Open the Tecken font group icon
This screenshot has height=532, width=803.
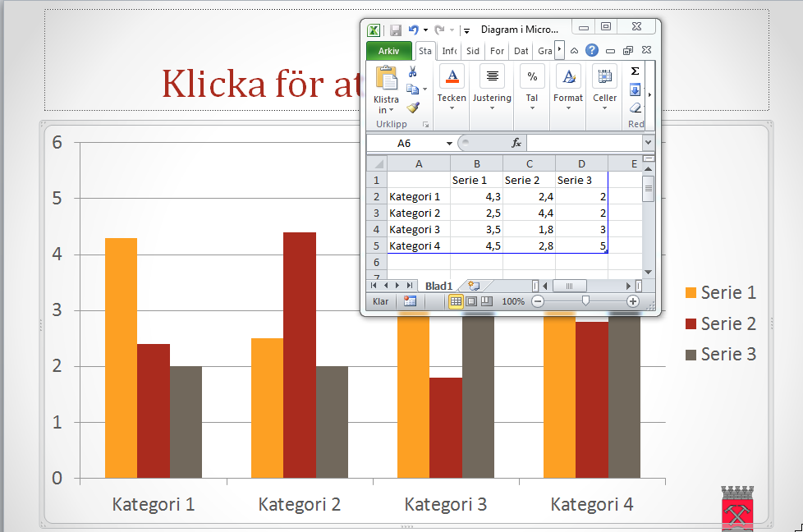pyautogui.click(x=452, y=76)
